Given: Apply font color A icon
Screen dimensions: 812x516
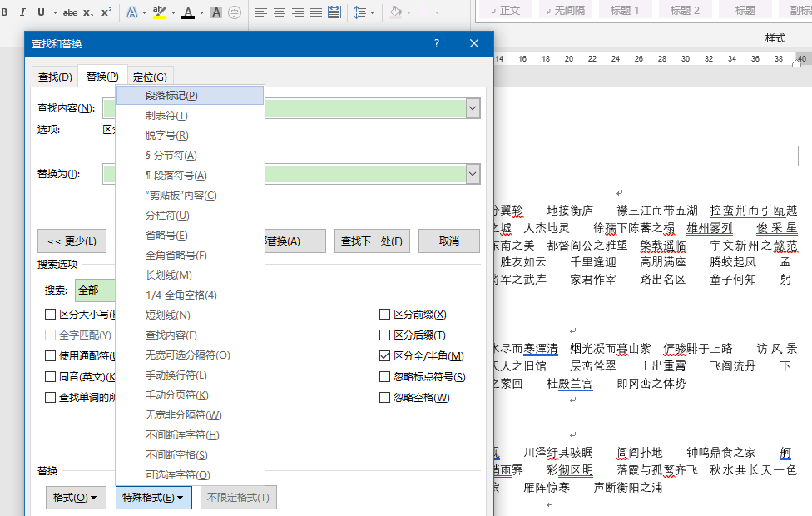Looking at the screenshot, I should coord(188,12).
